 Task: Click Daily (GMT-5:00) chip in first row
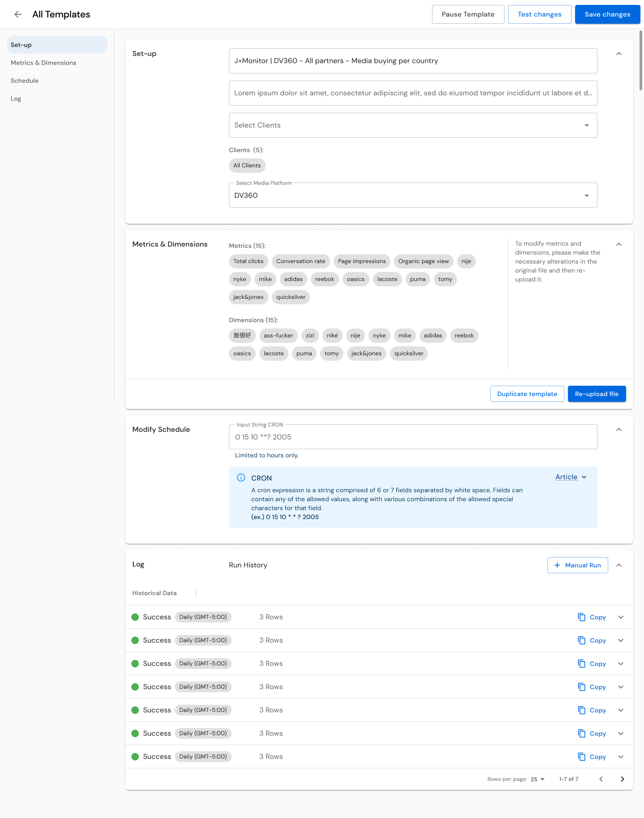203,617
